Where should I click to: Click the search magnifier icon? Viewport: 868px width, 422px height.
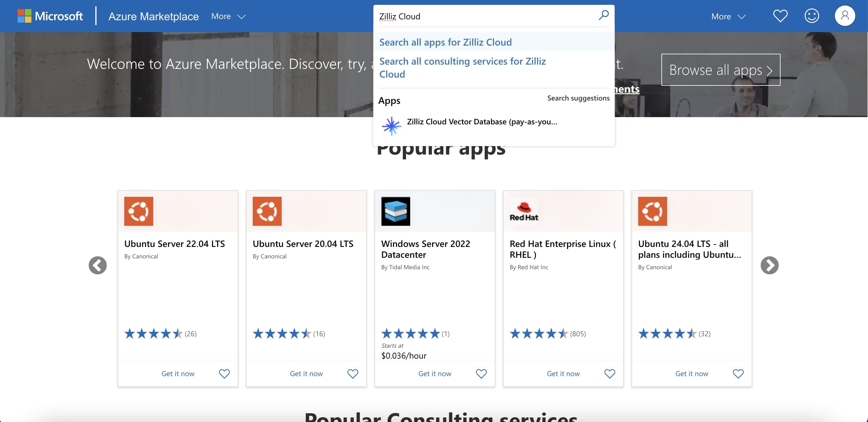[x=603, y=15]
